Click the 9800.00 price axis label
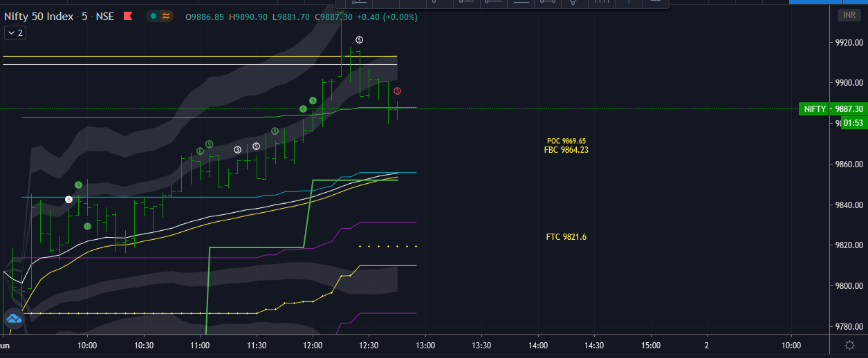Viewport: 868px width, 358px height. point(849,286)
